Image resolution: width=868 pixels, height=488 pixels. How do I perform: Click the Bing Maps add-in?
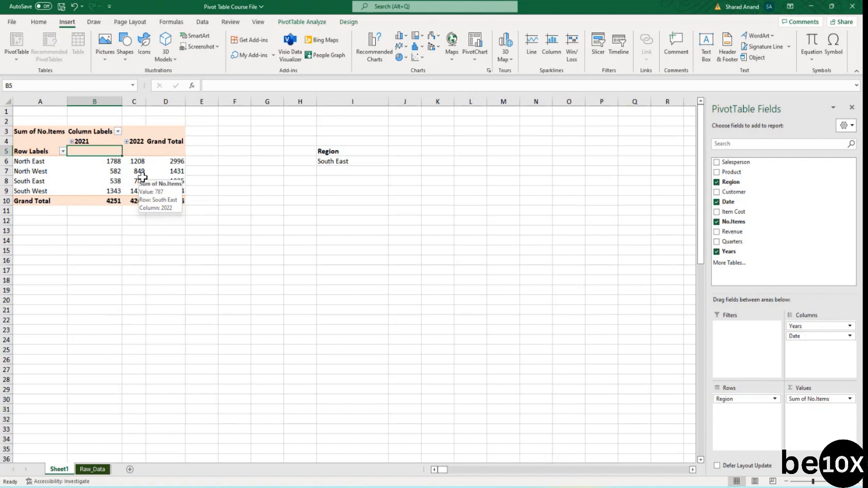(321, 40)
